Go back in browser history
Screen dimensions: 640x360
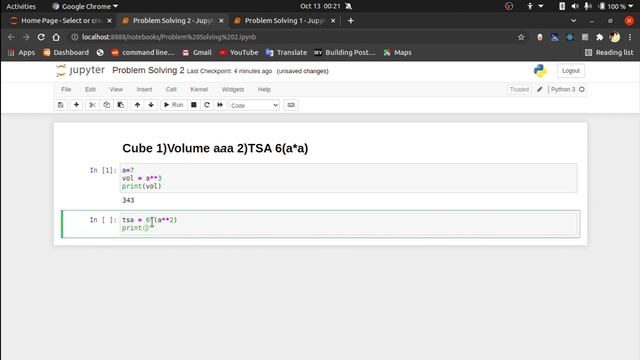tap(11, 37)
